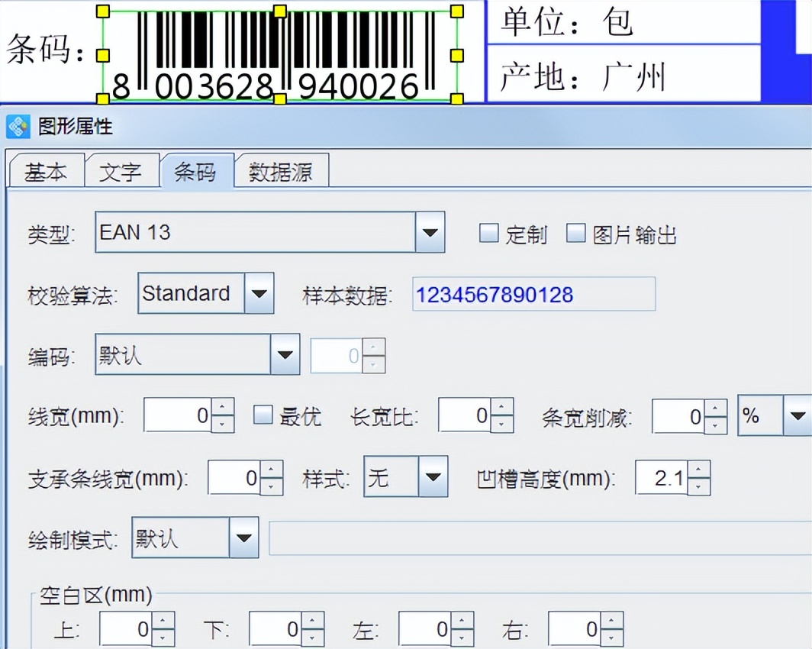812x649 pixels.
Task: Switch to the 基本 tab
Action: point(46,171)
